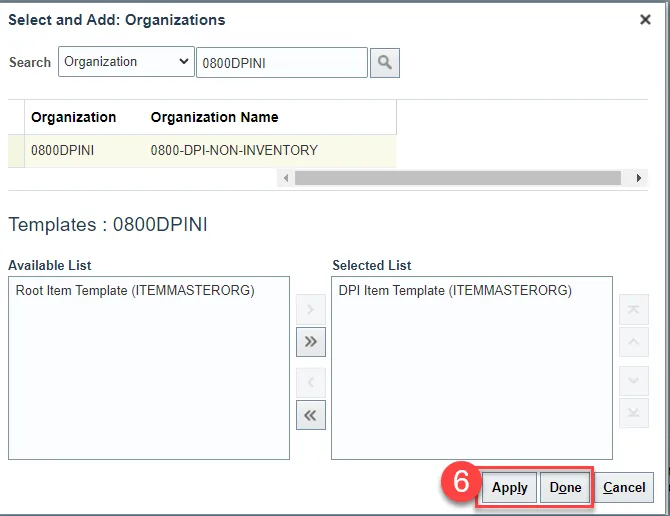Click the move down reorder arrow

(x=633, y=380)
